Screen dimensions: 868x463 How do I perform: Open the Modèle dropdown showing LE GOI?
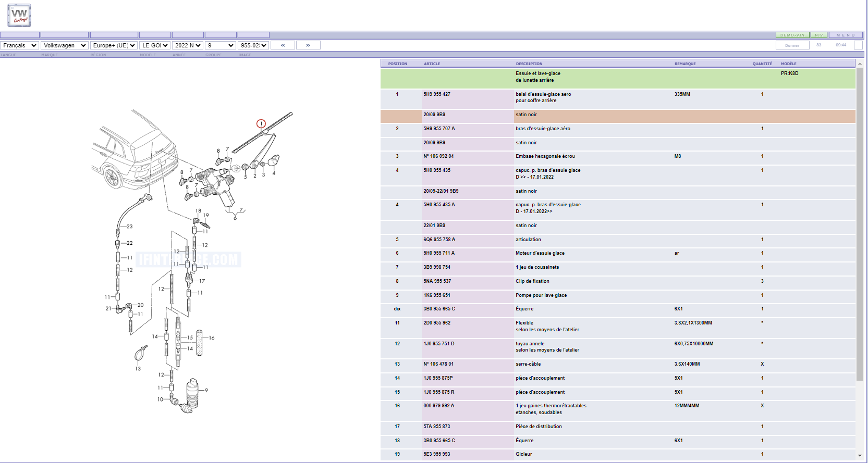(155, 45)
